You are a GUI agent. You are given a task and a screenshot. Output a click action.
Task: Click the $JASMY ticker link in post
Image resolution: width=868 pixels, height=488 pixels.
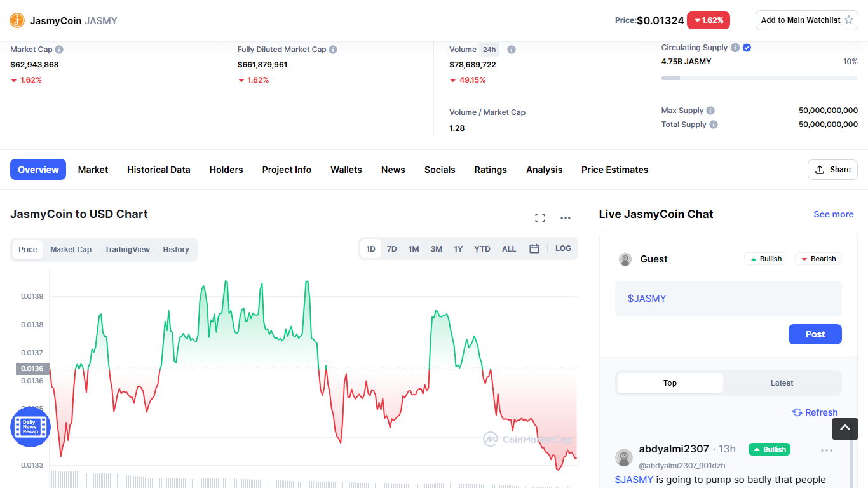[634, 480]
